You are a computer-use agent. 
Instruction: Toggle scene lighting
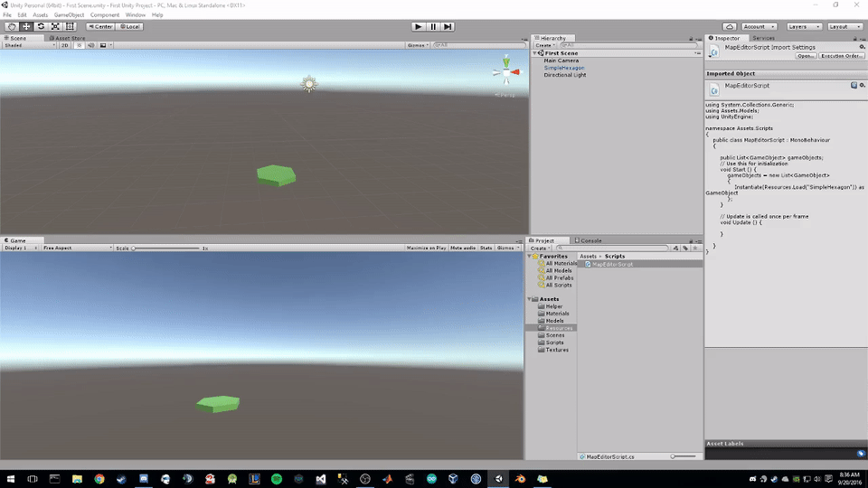pyautogui.click(x=80, y=45)
